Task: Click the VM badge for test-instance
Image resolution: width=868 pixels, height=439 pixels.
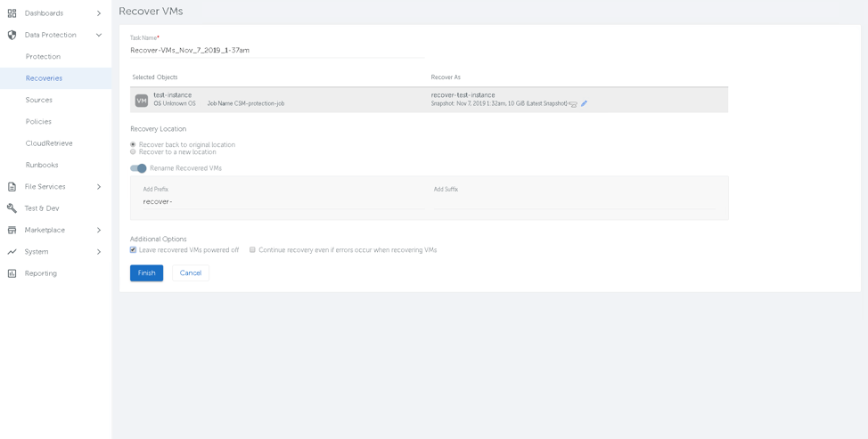Action: (142, 101)
